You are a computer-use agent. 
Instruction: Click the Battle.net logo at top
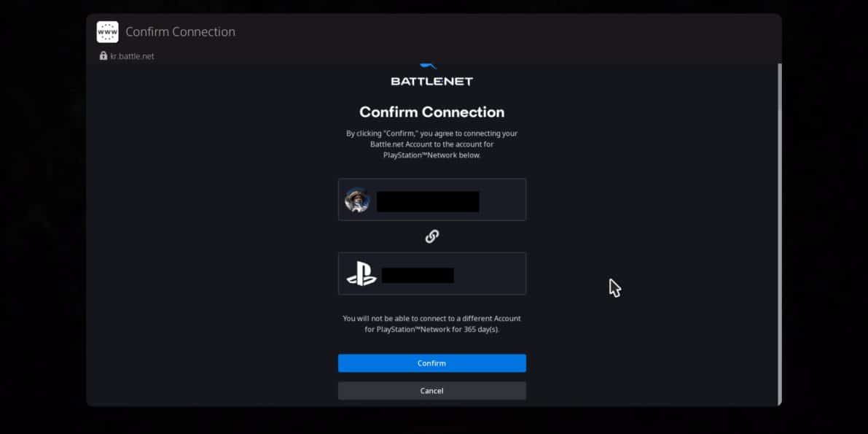pyautogui.click(x=431, y=75)
